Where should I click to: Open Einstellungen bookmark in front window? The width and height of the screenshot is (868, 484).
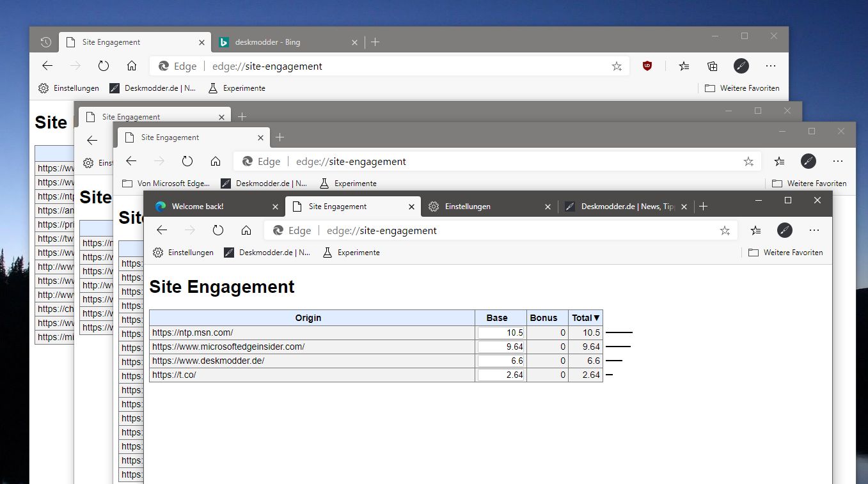184,253
